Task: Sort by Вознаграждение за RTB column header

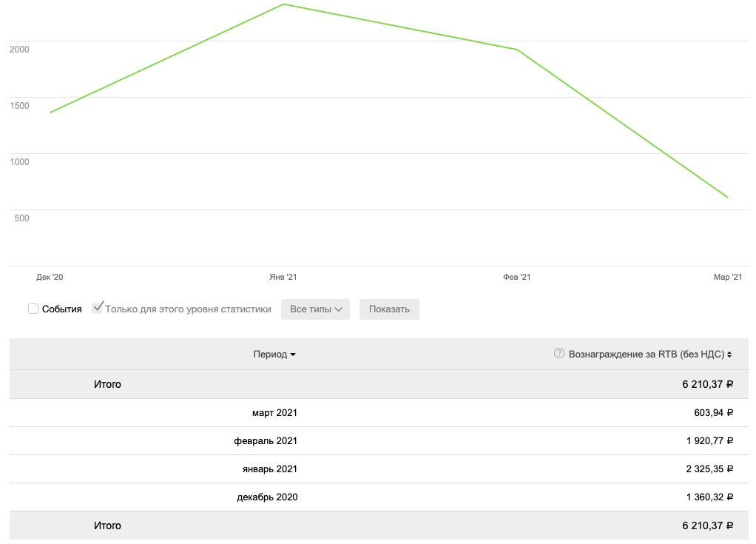Action: [x=646, y=355]
